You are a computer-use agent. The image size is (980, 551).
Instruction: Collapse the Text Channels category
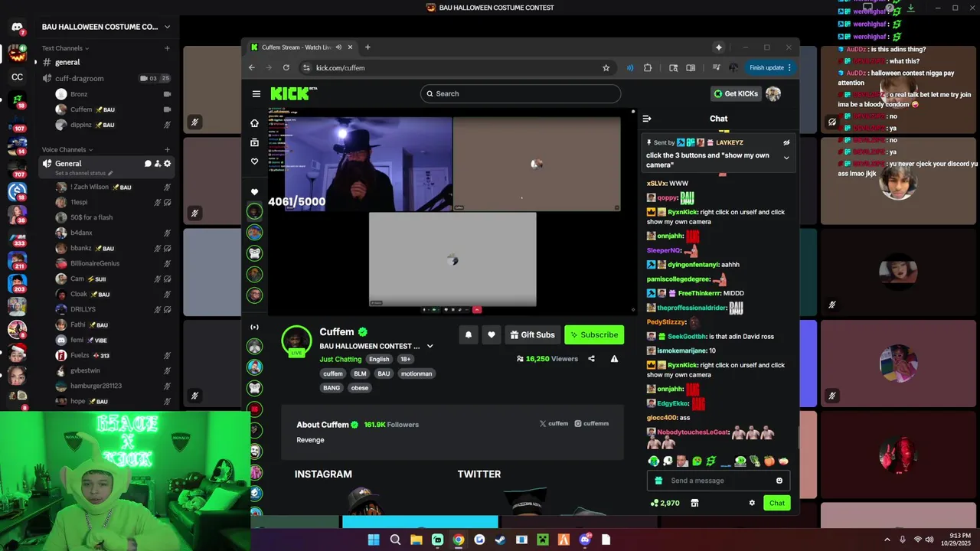(x=65, y=48)
